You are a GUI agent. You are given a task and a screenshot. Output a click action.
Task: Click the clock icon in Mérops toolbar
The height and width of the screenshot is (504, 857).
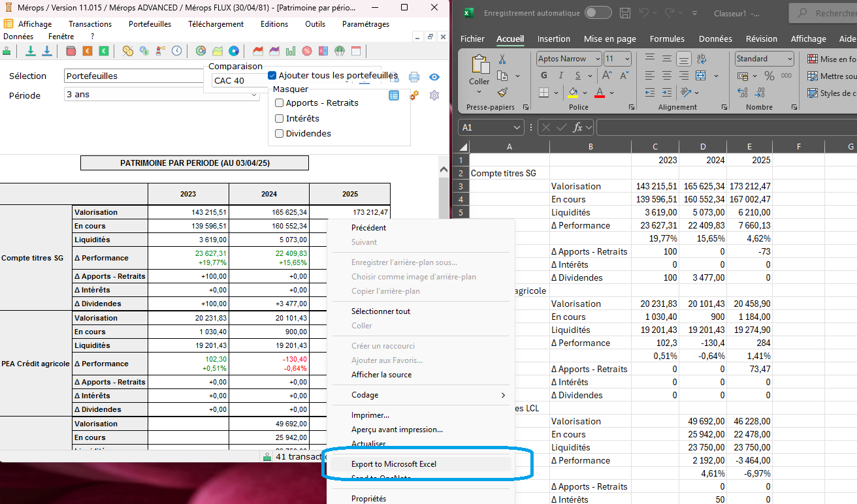click(x=177, y=51)
